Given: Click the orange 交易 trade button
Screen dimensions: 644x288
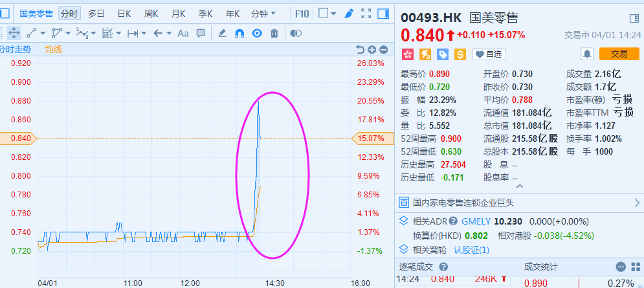Looking at the screenshot, I should [619, 54].
